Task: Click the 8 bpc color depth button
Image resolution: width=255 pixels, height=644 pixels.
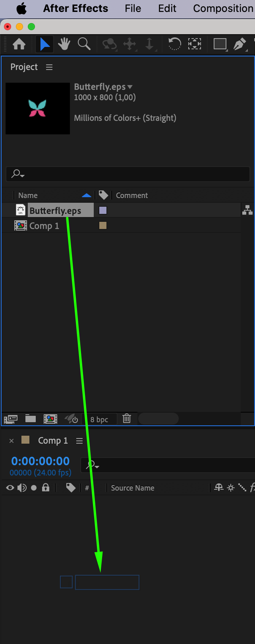Action: [x=99, y=419]
